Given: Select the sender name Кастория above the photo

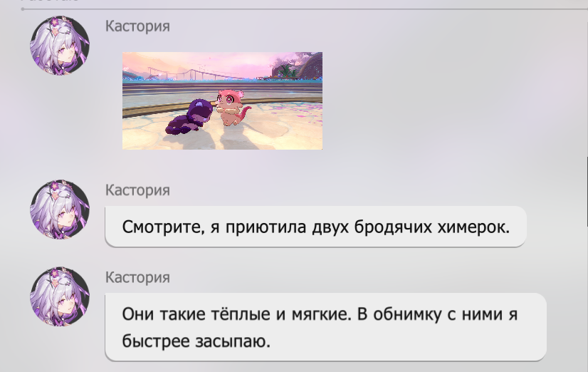Looking at the screenshot, I should [137, 26].
